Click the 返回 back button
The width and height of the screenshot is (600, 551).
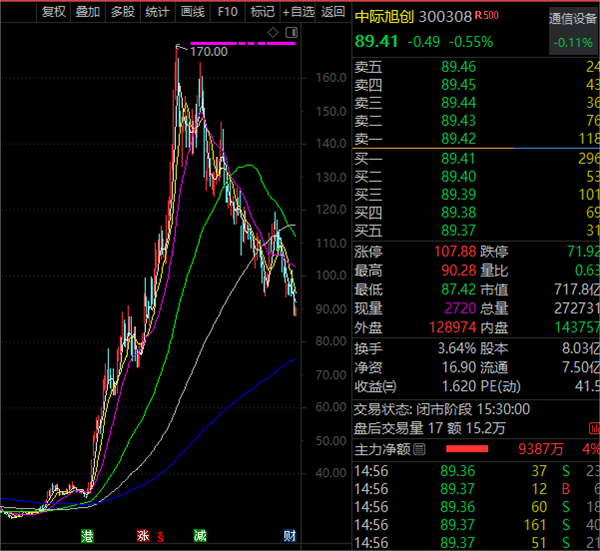(x=333, y=12)
